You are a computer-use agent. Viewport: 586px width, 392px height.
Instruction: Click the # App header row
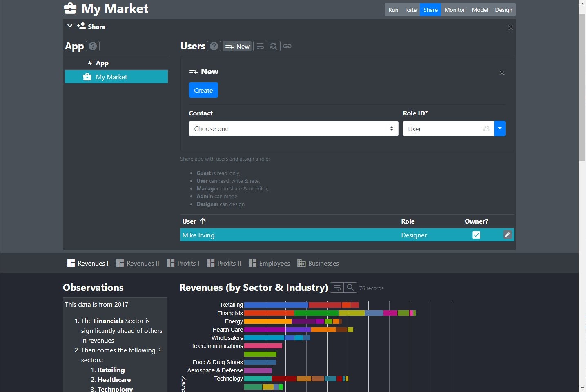[x=116, y=63]
